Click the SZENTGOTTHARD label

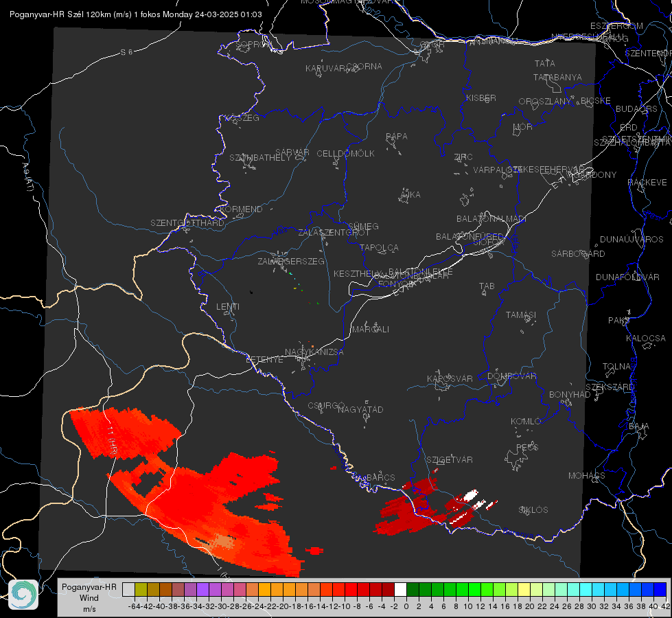187,223
